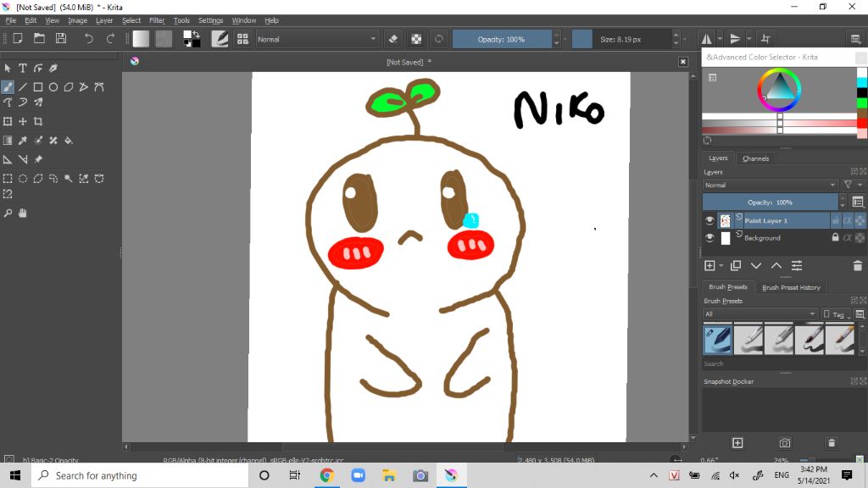Open the Settings menu
The width and height of the screenshot is (868, 488).
(x=210, y=20)
